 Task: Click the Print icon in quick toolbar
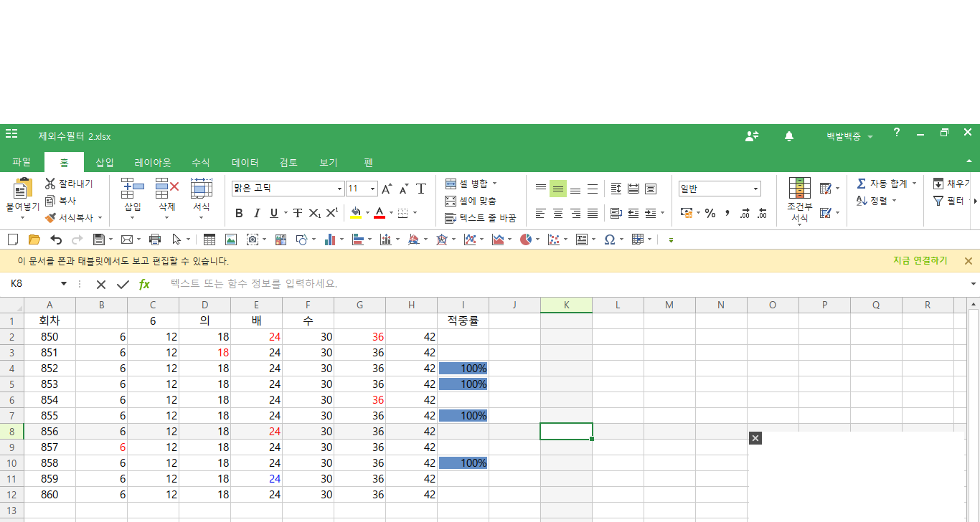[154, 239]
